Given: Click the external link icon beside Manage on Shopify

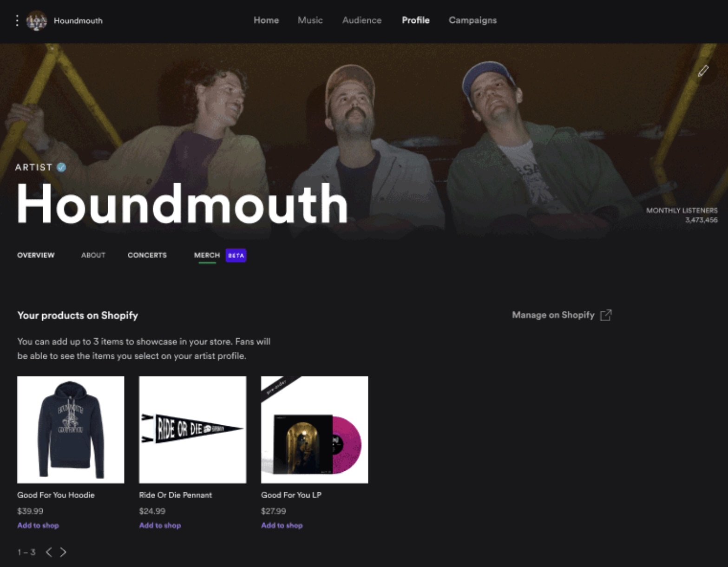Looking at the screenshot, I should point(606,315).
